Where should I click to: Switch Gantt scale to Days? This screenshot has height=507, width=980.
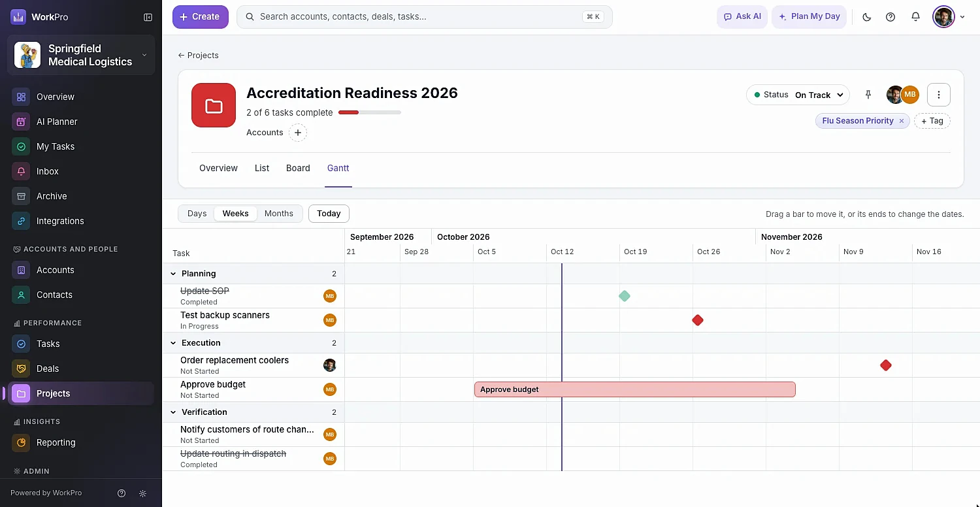(x=197, y=214)
